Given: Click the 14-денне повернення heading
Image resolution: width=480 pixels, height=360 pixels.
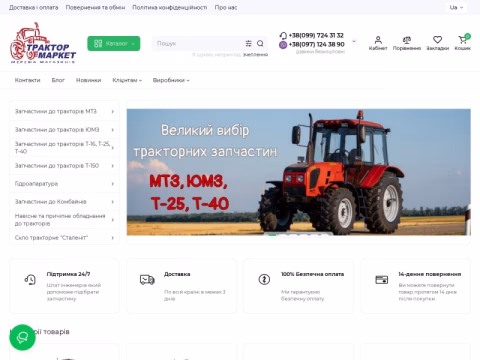Looking at the screenshot, I should click(430, 274).
